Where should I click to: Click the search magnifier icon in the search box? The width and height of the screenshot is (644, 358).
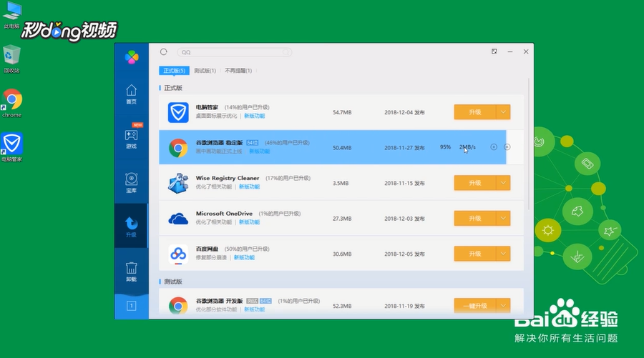pos(286,52)
